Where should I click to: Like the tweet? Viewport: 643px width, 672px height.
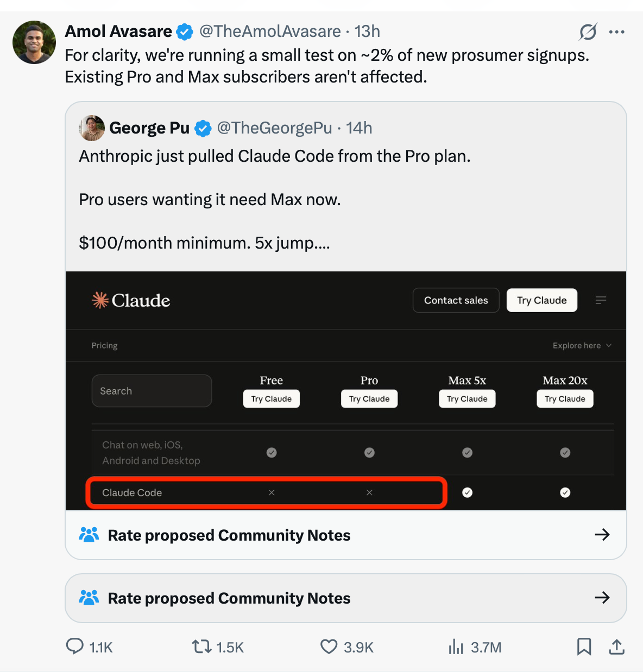[329, 647]
